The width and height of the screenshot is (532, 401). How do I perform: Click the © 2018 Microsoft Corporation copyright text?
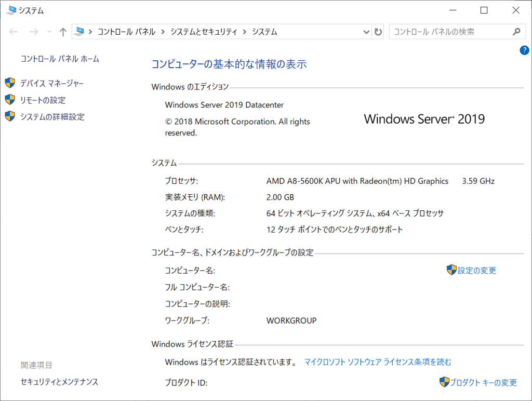coord(237,127)
